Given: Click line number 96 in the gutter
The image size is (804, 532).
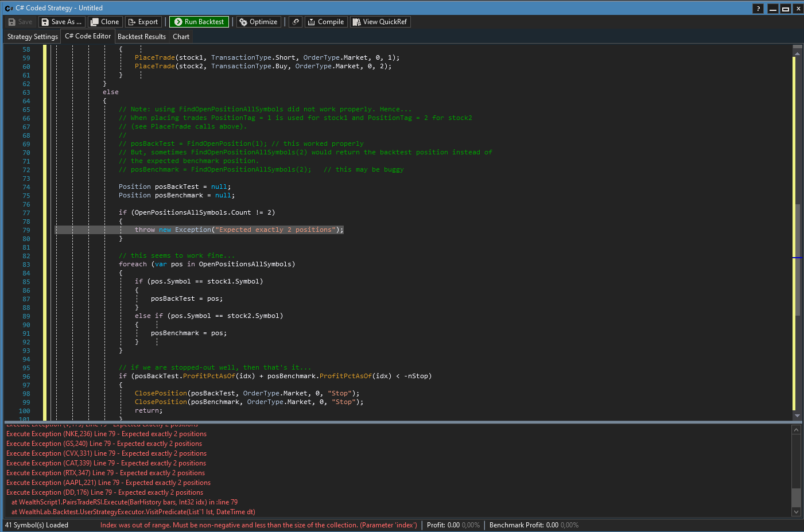Looking at the screenshot, I should pos(26,376).
